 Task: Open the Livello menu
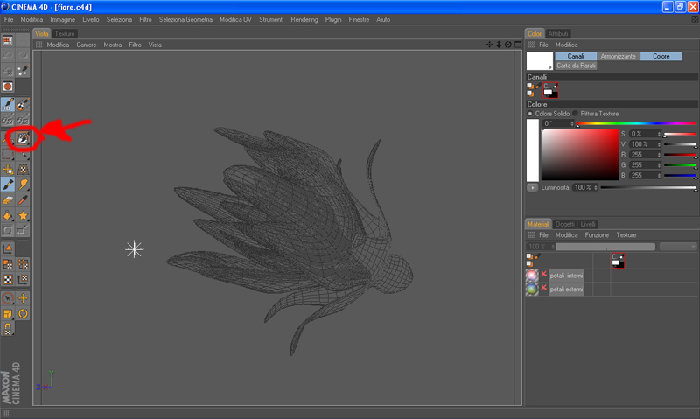pos(91,20)
